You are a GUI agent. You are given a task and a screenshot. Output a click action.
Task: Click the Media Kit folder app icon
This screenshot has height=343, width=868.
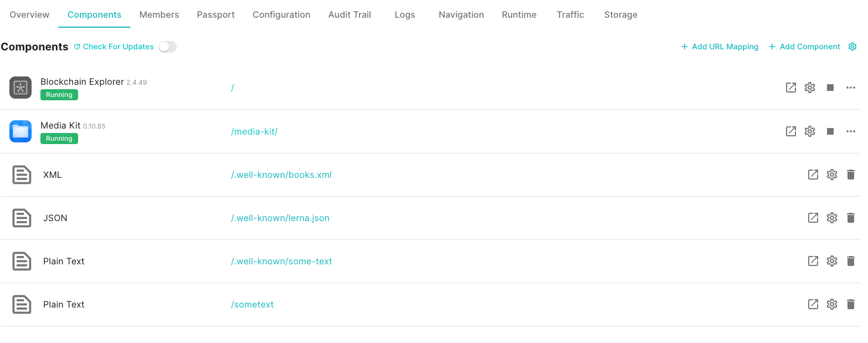tap(20, 131)
